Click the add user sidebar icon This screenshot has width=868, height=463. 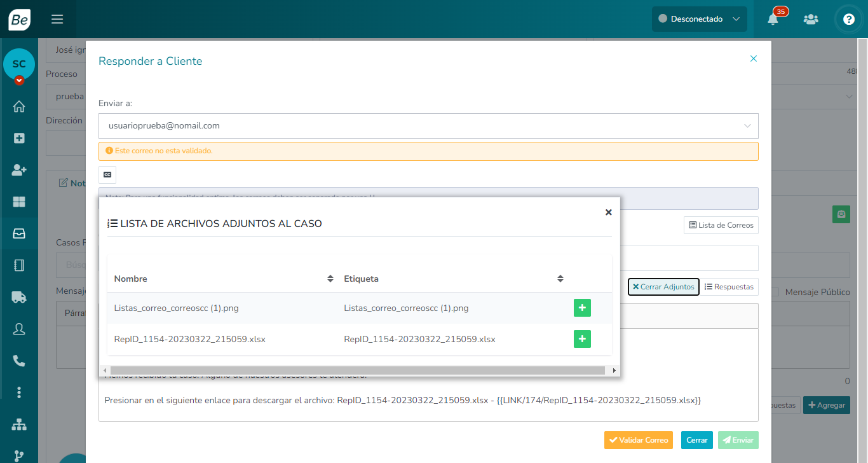pos(19,170)
